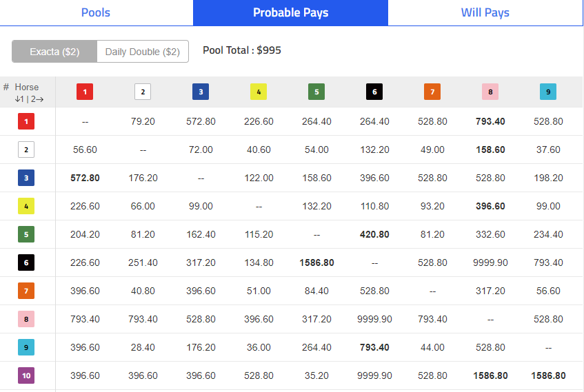This screenshot has height=392, width=584.
Task: Click purple horse 10 badge in left column
Action: 26,375
